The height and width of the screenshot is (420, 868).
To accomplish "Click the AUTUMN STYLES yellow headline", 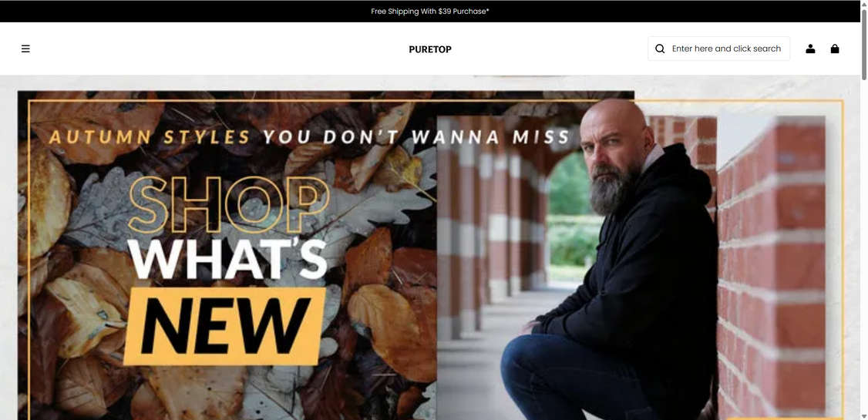I will [150, 136].
